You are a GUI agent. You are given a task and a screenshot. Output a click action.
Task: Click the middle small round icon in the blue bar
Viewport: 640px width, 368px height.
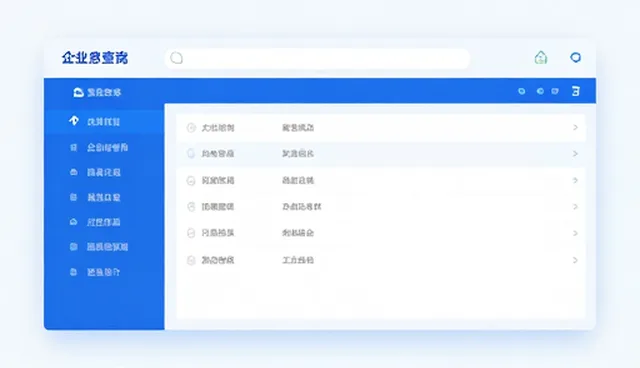click(540, 91)
